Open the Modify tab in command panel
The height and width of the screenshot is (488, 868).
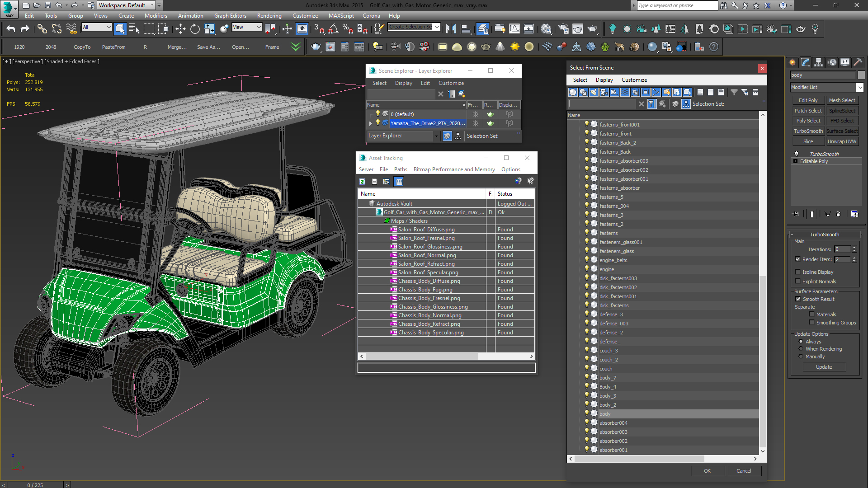(x=806, y=62)
